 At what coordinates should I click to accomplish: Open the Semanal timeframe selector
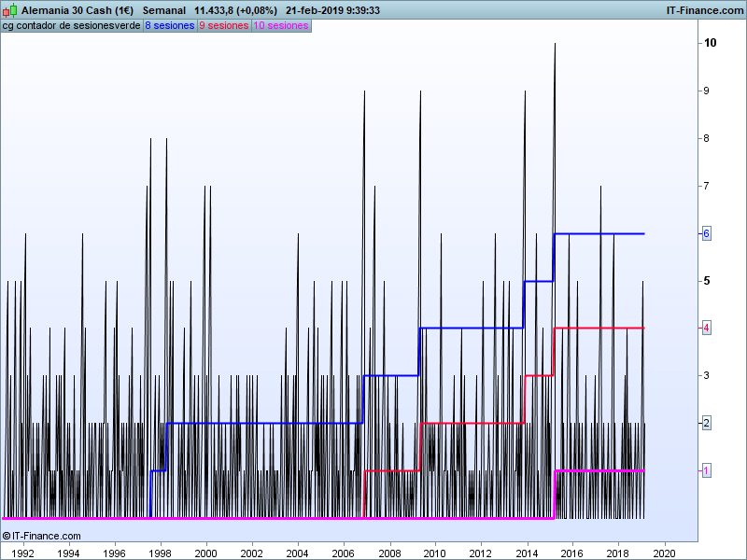coord(164,9)
